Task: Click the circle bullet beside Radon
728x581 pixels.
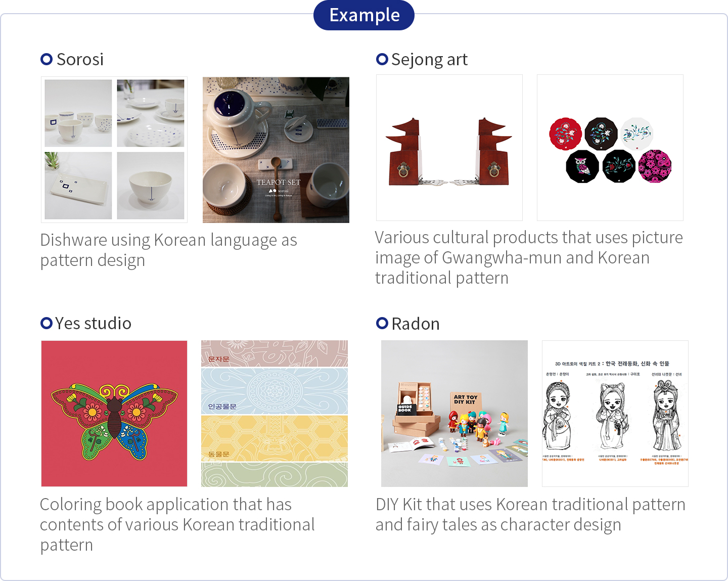Action: point(382,323)
